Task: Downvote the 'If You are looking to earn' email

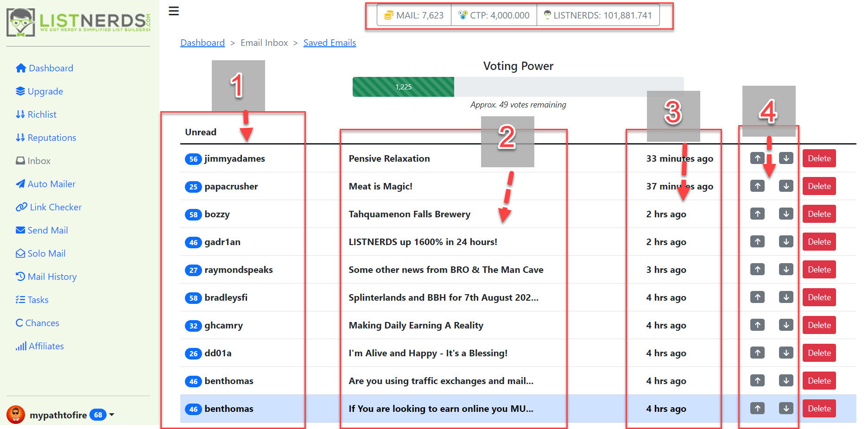Action: 786,409
